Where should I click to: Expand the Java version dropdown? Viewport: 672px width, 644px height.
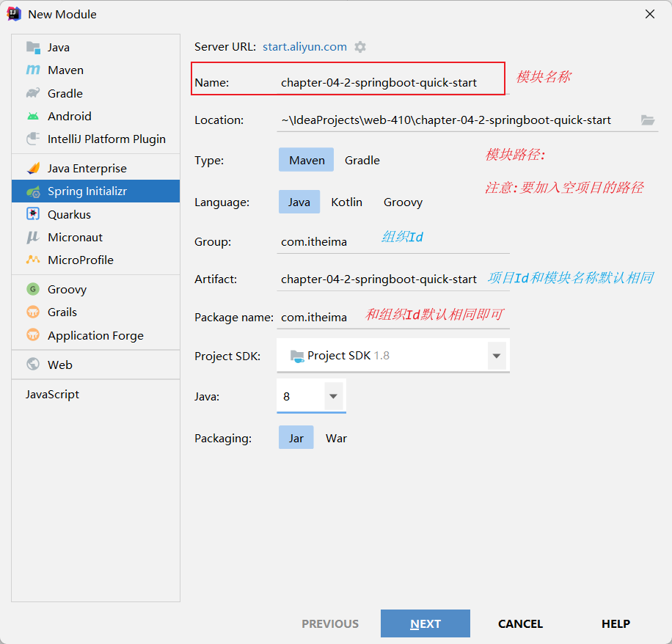coord(333,396)
